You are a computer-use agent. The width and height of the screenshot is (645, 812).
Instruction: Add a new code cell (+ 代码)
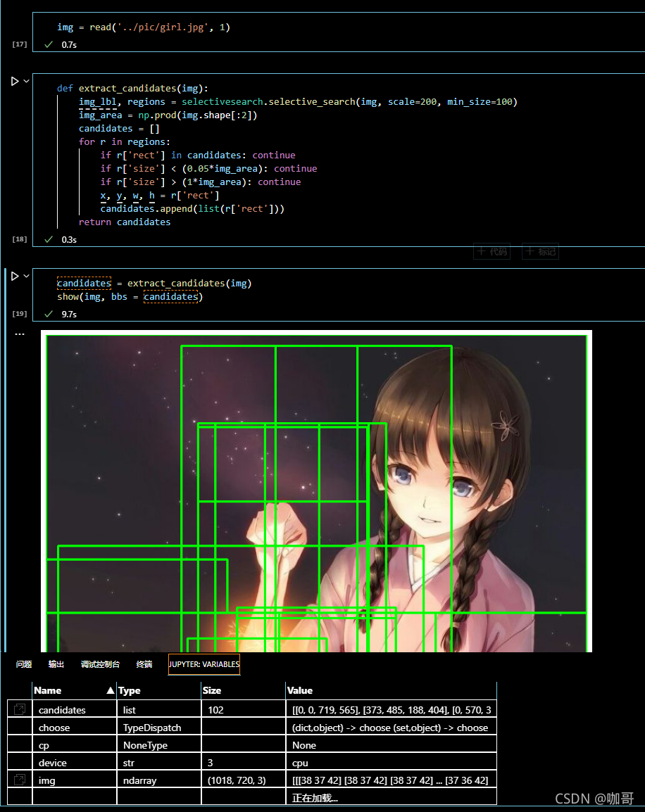pyautogui.click(x=491, y=251)
